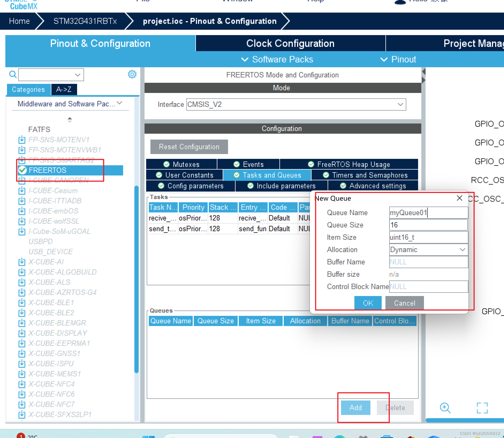This screenshot has width=504, height=438.
Task: Switch to A->Z sorting tab
Action: (64, 89)
